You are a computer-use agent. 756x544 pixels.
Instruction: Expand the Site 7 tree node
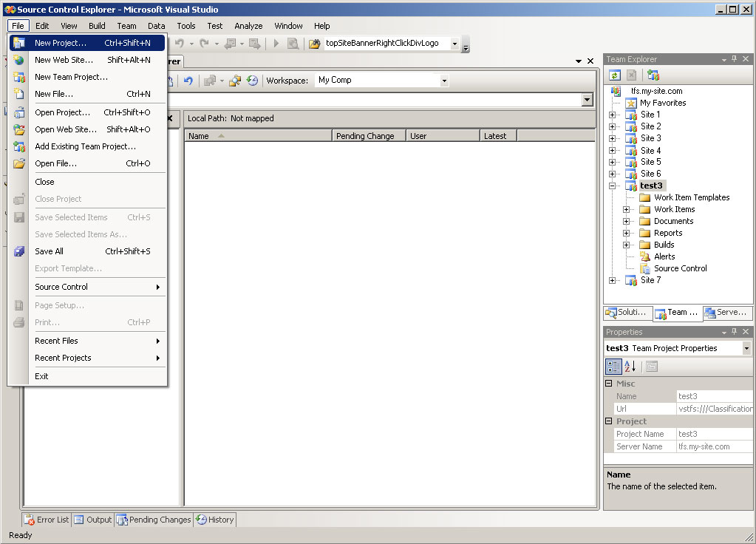(612, 280)
